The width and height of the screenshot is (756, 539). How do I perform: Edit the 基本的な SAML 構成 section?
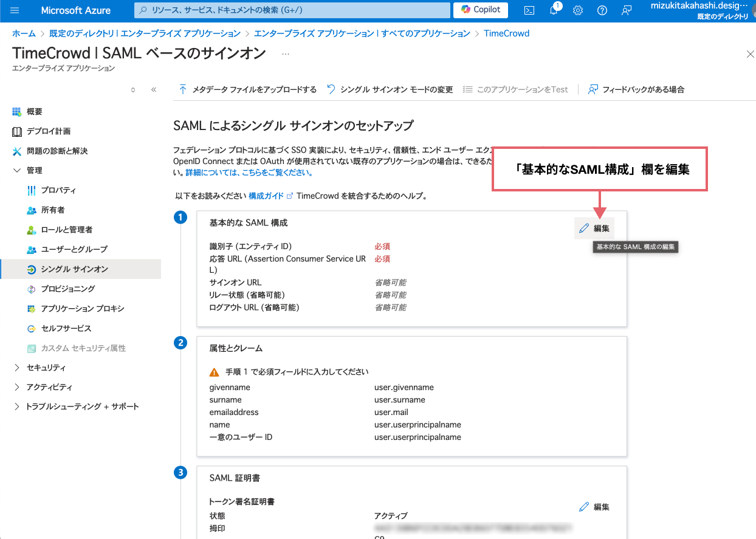point(594,228)
